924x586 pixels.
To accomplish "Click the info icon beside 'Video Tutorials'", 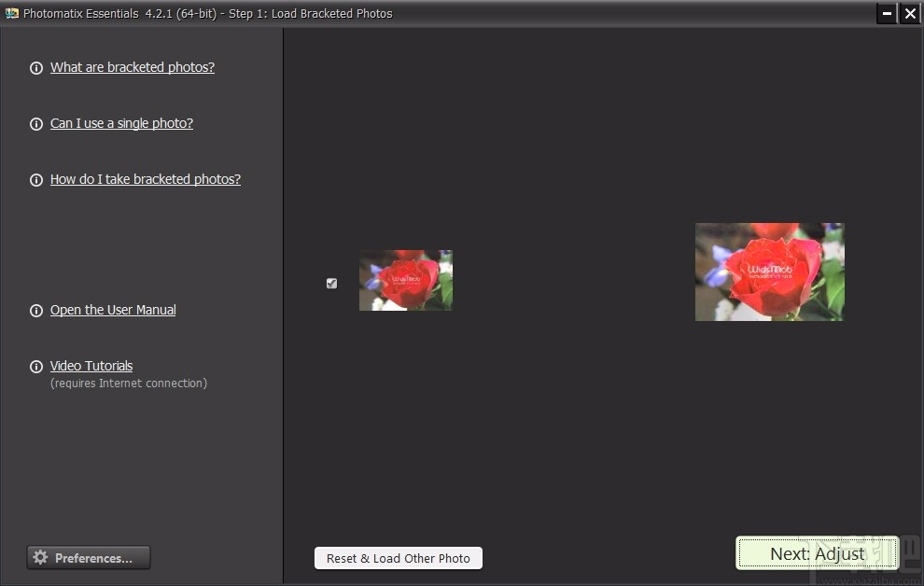I will tap(36, 366).
